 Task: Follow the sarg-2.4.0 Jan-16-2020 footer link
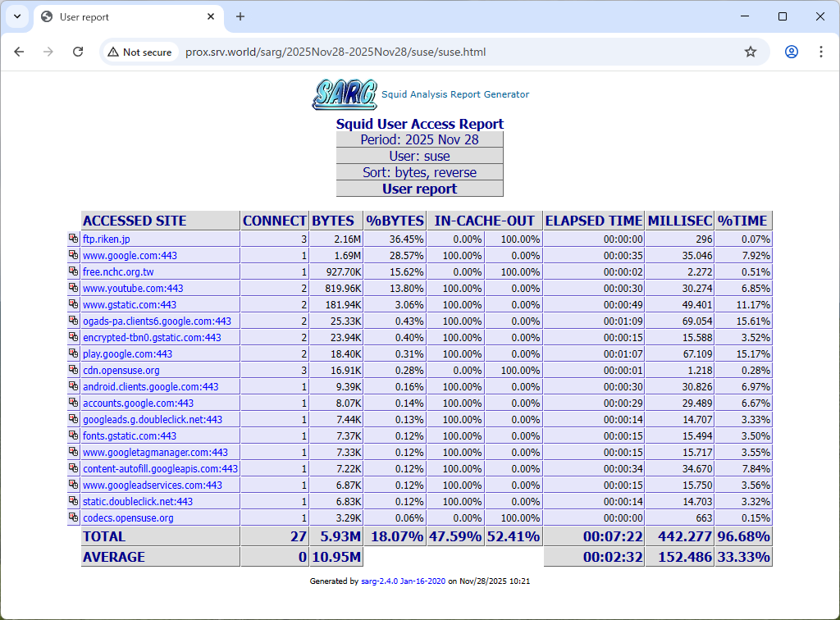403,581
